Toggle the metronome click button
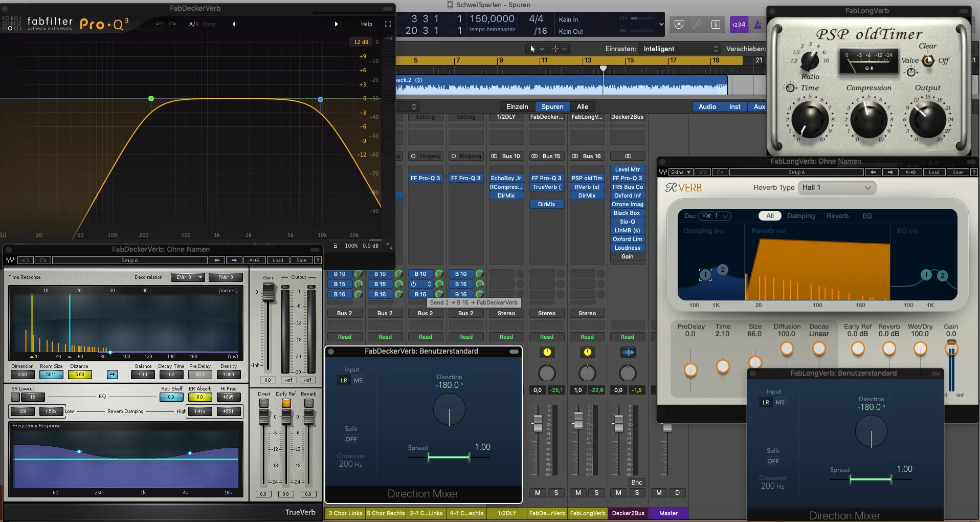 coord(758,24)
